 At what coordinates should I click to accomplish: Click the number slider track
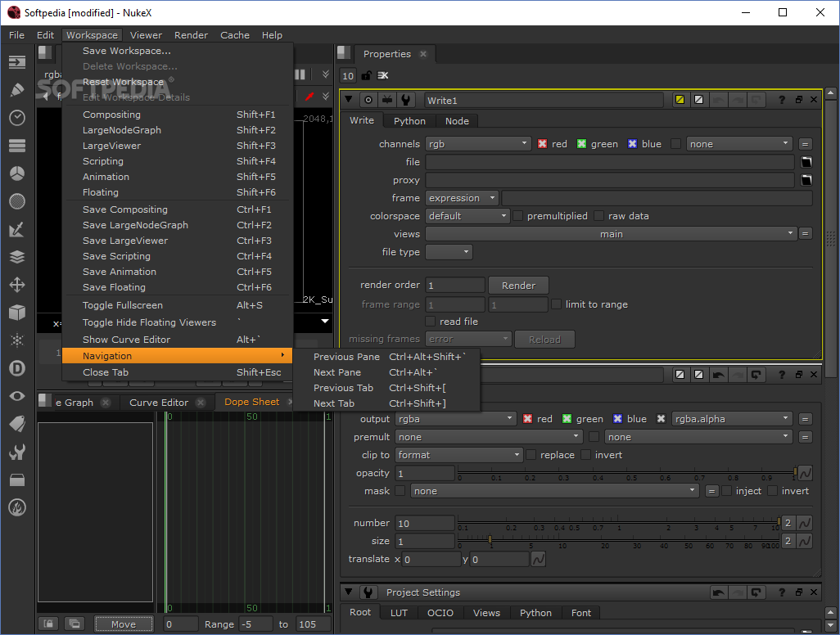coord(619,521)
